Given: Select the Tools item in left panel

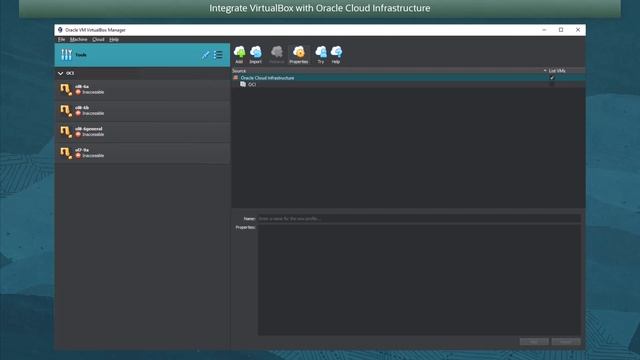Looking at the screenshot, I should 142,55.
